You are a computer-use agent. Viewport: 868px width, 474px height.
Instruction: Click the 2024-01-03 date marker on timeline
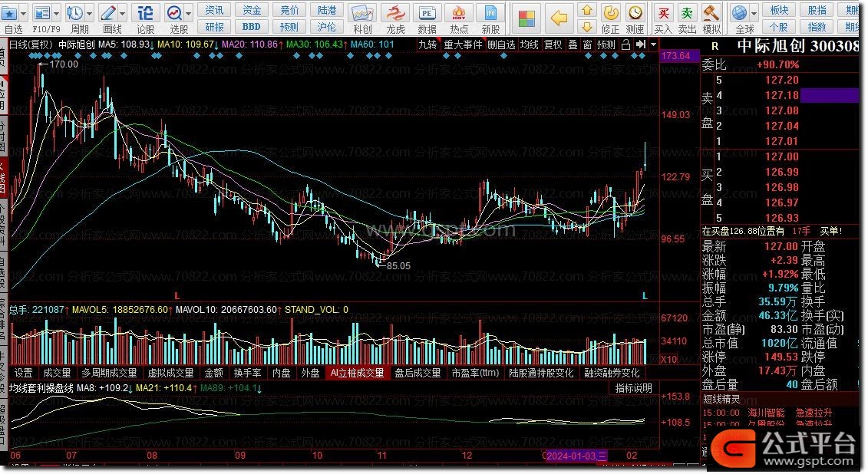(x=576, y=456)
